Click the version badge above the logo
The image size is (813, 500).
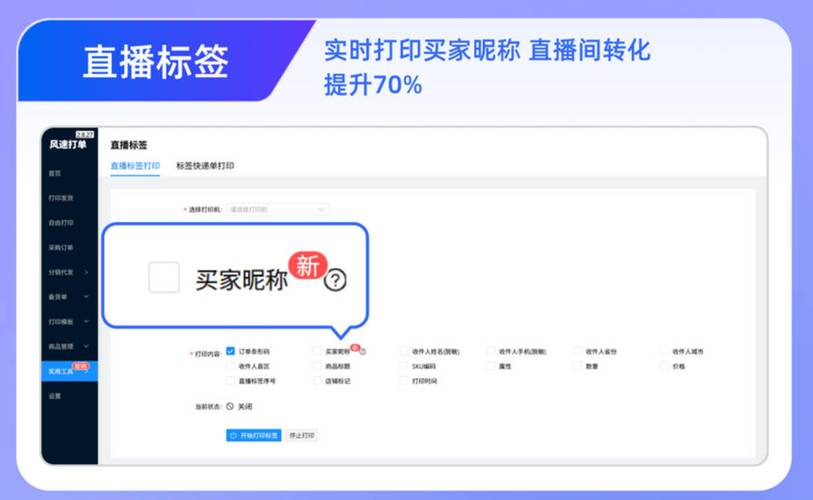tap(85, 134)
